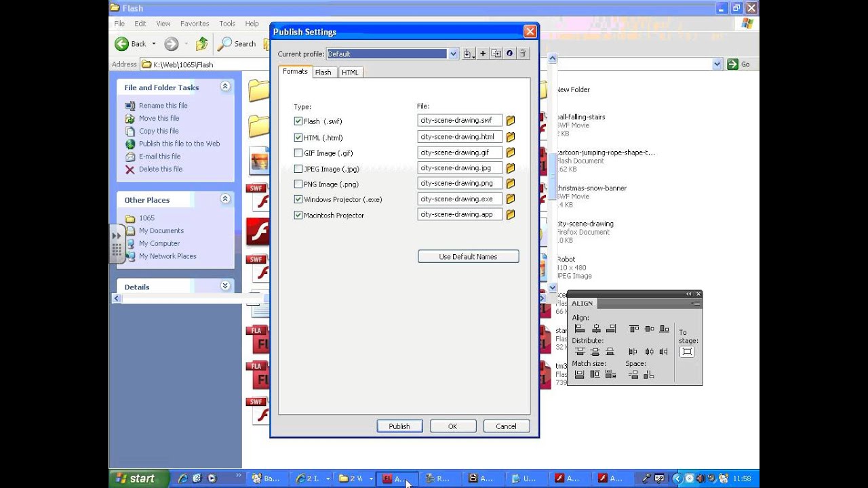Image resolution: width=868 pixels, height=488 pixels.
Task: Click the city-scene-drawing.app filename field
Action: tap(460, 214)
